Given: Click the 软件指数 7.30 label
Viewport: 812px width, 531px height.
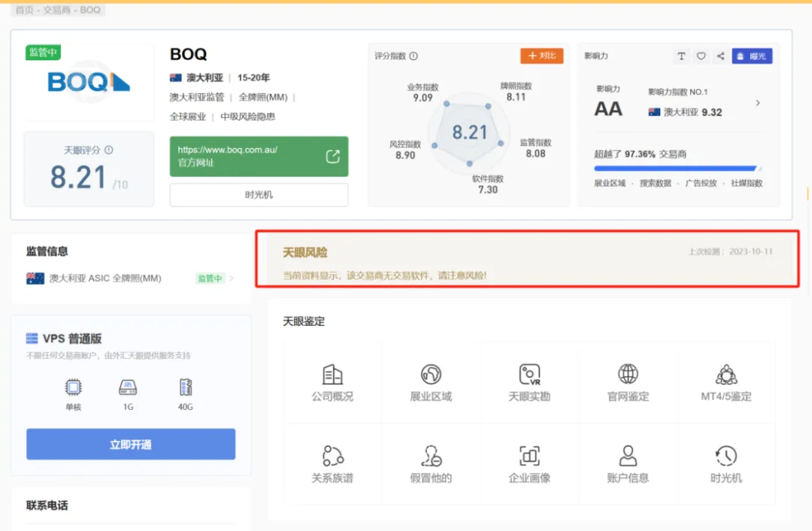Looking at the screenshot, I should point(488,184).
